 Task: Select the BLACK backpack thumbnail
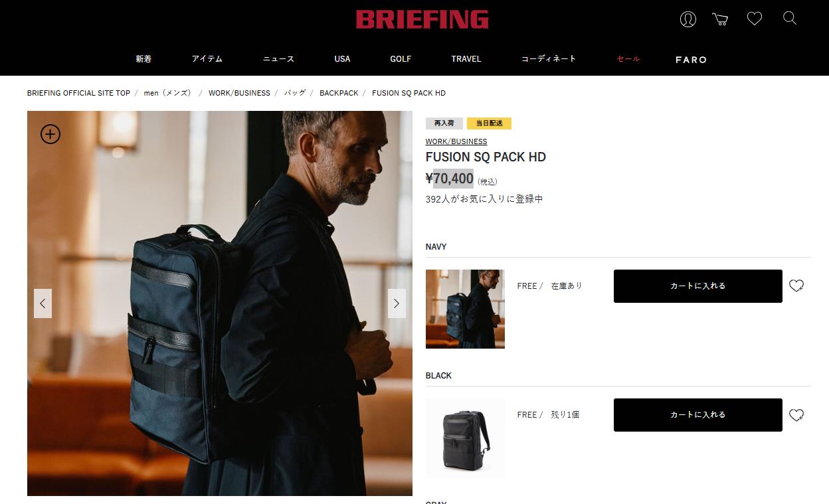(x=465, y=438)
